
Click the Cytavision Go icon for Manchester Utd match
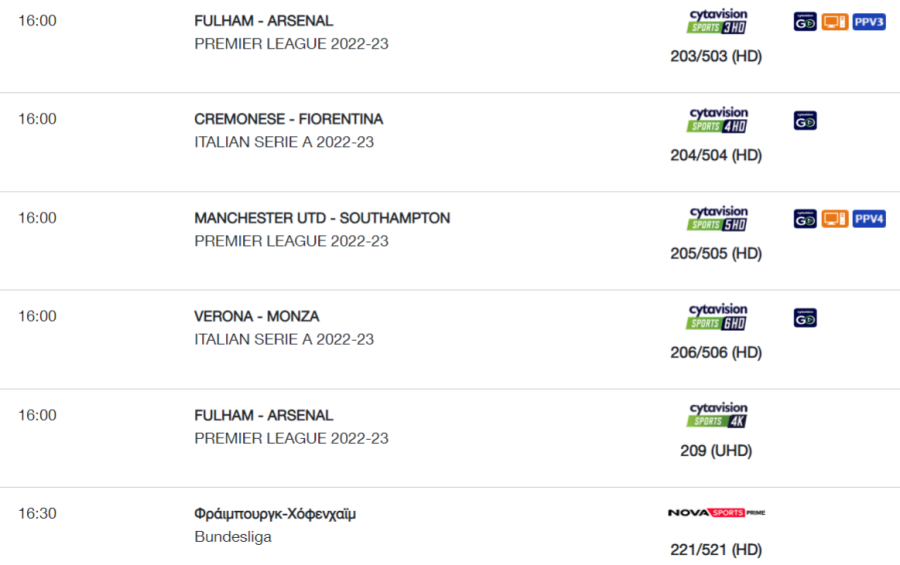[x=805, y=219]
